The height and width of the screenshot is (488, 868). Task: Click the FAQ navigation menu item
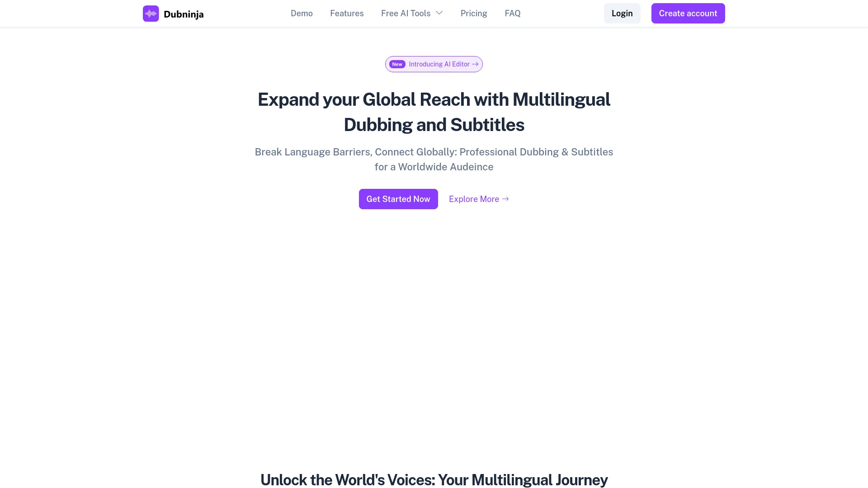[x=512, y=13]
